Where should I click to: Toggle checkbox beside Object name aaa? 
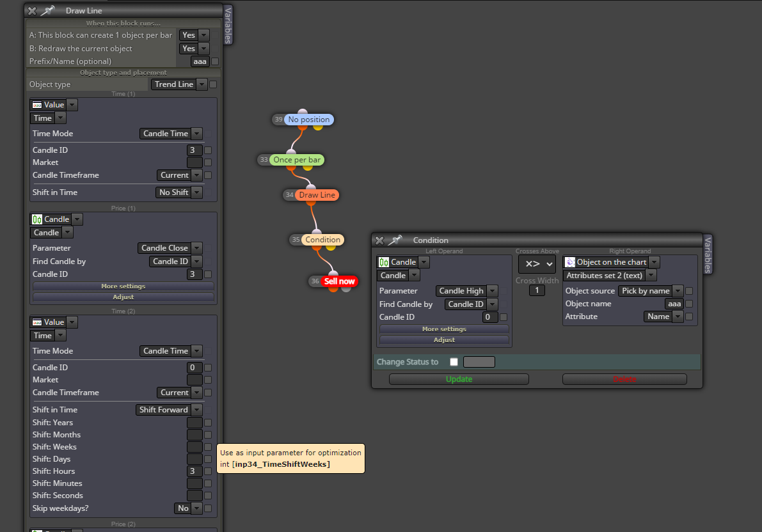click(x=689, y=304)
